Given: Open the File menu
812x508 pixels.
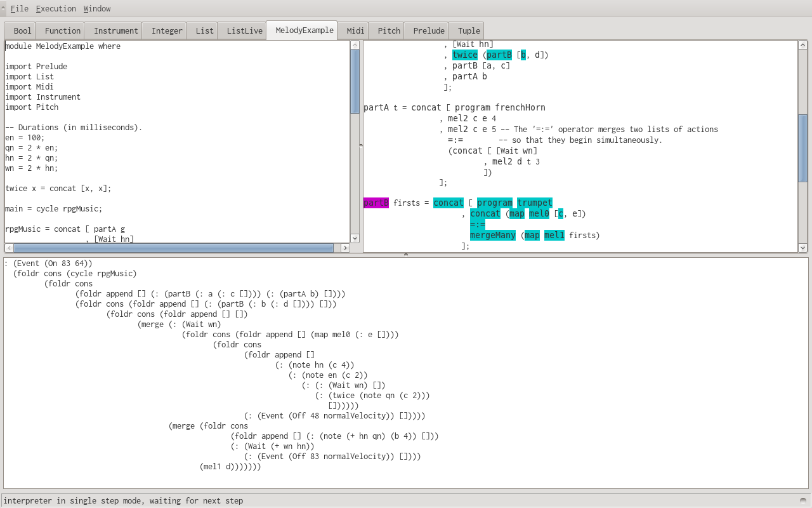Looking at the screenshot, I should (x=19, y=8).
